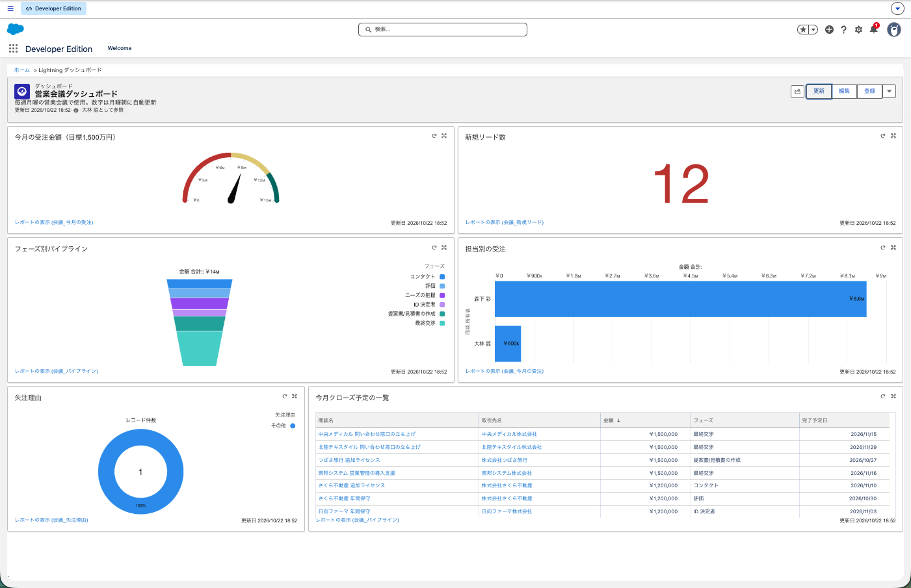Go to ホーム breadcrumb link
The height and width of the screenshot is (588, 911).
pos(22,70)
